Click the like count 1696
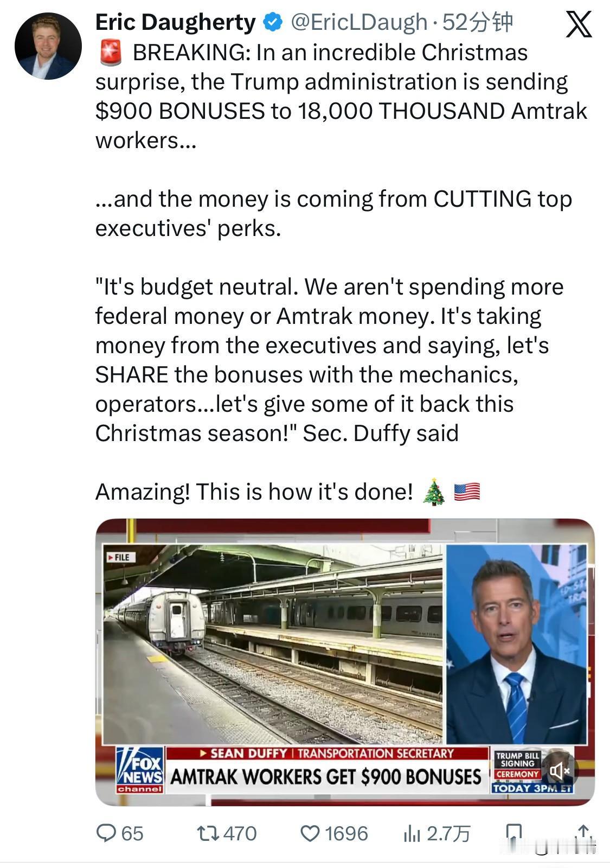This screenshot has width=610, height=868. 346,833
